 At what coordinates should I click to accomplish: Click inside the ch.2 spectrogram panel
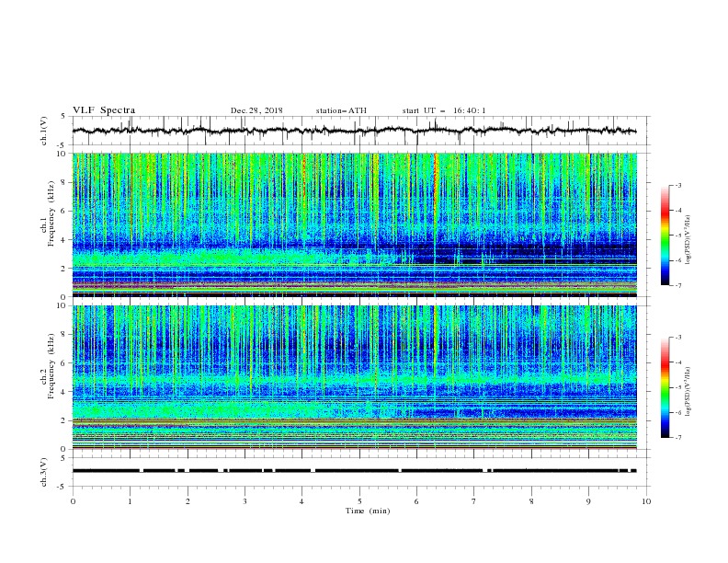pyautogui.click(x=354, y=377)
